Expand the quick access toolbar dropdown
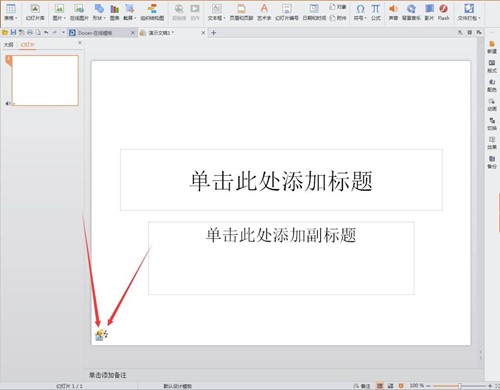500x390 pixels. click(x=63, y=32)
